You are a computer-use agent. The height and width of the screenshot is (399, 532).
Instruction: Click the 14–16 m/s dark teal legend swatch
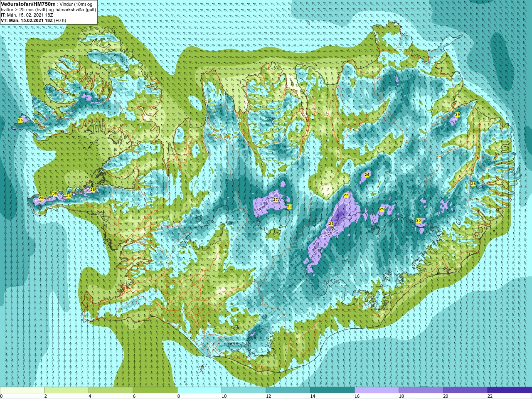[x=332, y=390]
